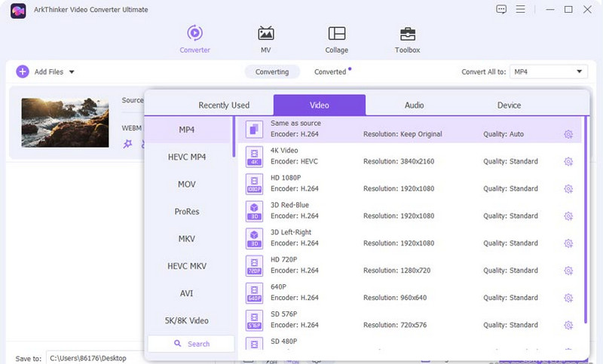This screenshot has height=364, width=603.
Task: Click the 3D Left-Right preset icon
Action: click(x=254, y=238)
